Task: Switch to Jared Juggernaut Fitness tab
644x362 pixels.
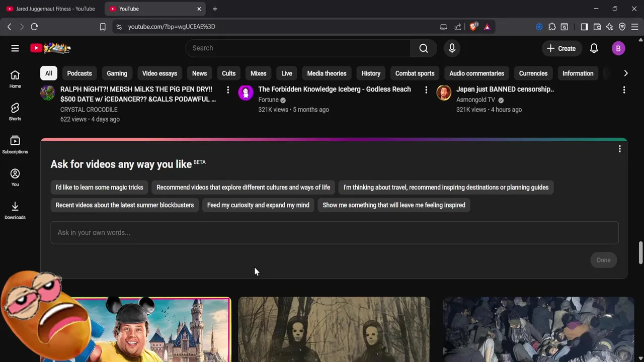Action: 52,9
